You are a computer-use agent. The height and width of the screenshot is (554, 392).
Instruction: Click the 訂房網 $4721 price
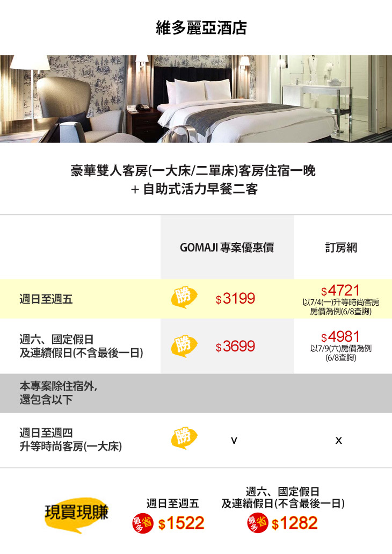340,291
